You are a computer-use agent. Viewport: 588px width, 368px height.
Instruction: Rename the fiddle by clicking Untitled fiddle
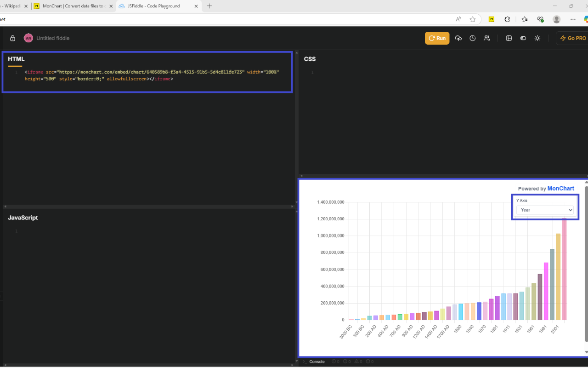(x=53, y=38)
